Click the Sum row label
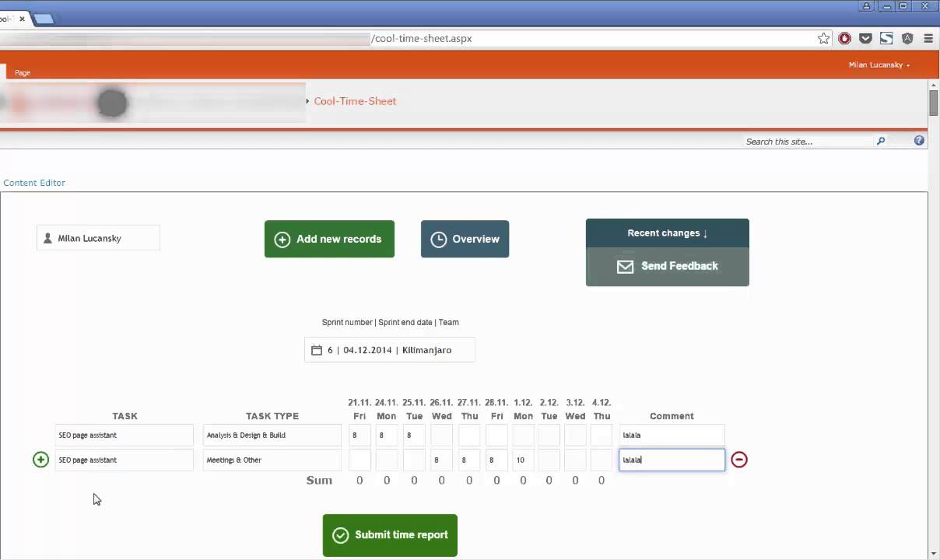This screenshot has width=940, height=560. [319, 481]
